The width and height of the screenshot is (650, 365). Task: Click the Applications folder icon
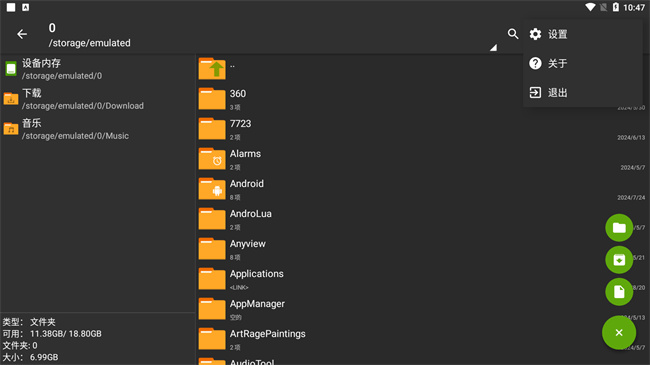point(212,279)
